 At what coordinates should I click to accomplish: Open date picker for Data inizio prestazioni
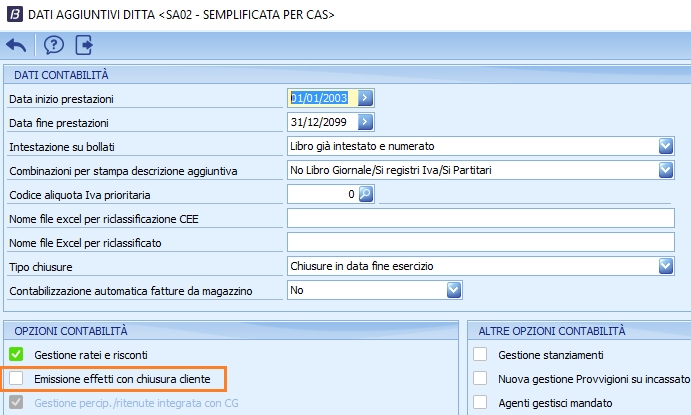366,98
